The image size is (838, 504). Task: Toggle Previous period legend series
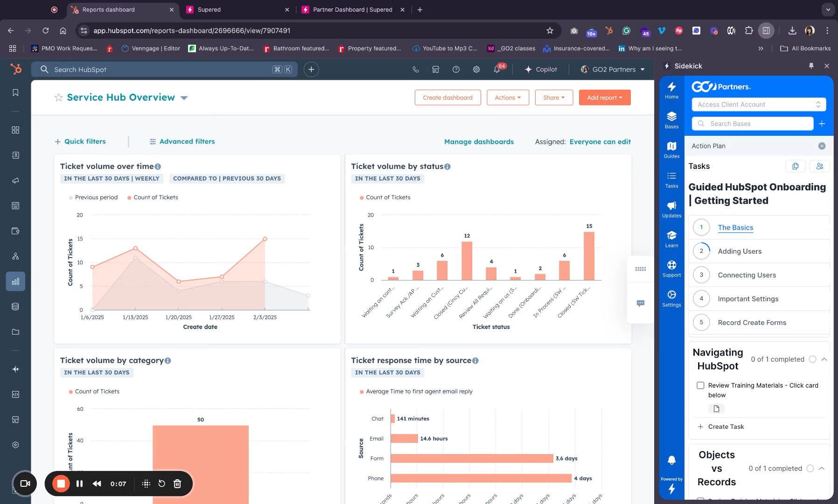(x=93, y=197)
